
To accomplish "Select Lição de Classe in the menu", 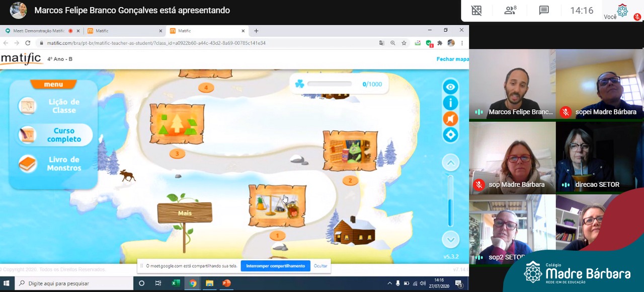I will [x=53, y=106].
